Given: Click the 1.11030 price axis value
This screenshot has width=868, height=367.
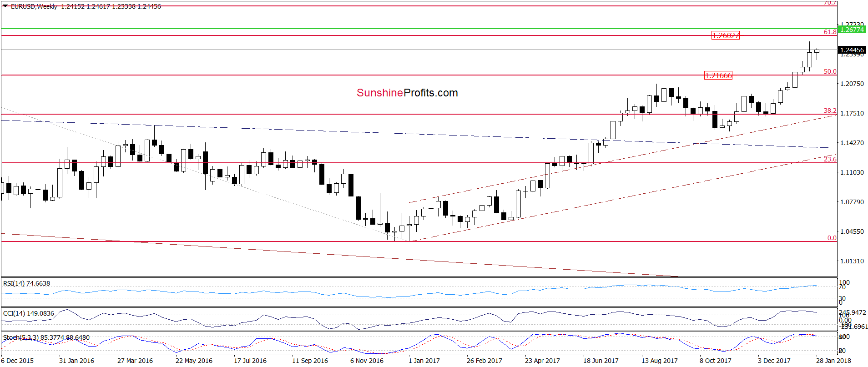Looking at the screenshot, I should [x=852, y=172].
